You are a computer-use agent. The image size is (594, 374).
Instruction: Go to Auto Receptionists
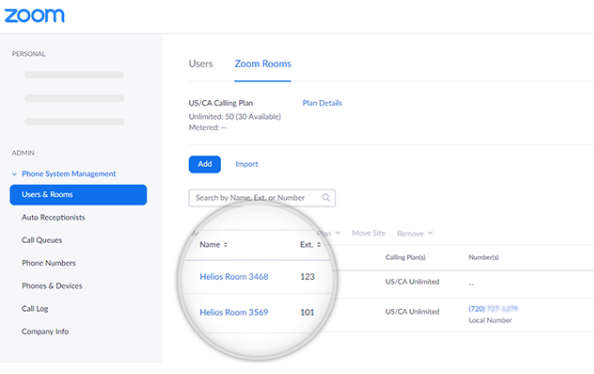(53, 218)
